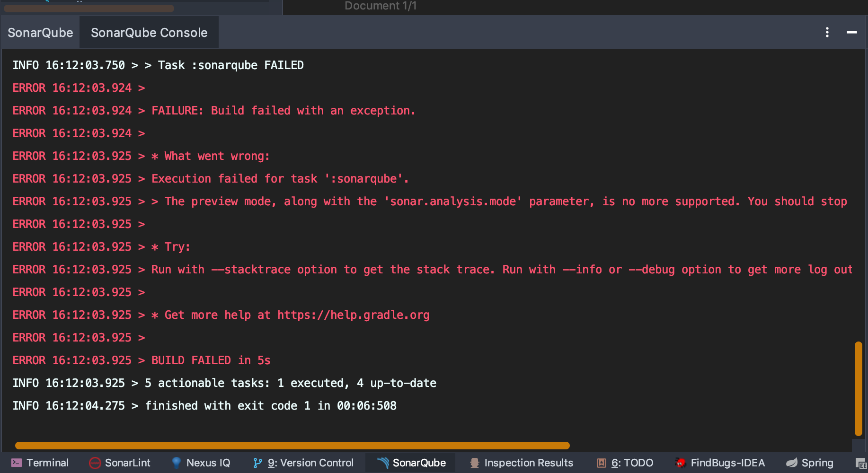This screenshot has width=868, height=473.
Task: Open the 6: TODO tool window
Action: click(x=625, y=463)
